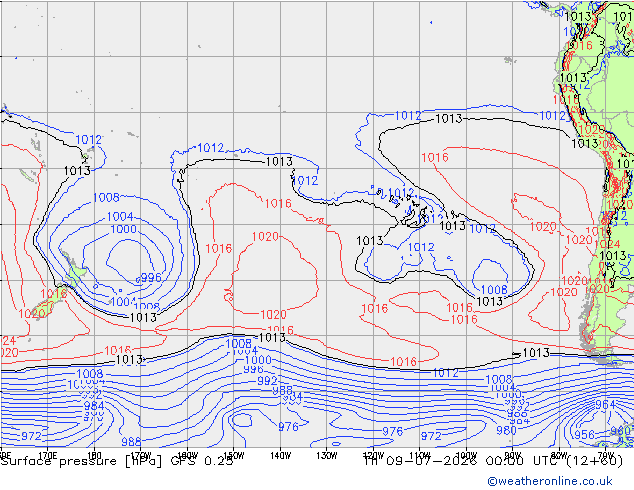Click the blue 980 isobar label
This screenshot has height=490, width=634.
click(x=506, y=430)
